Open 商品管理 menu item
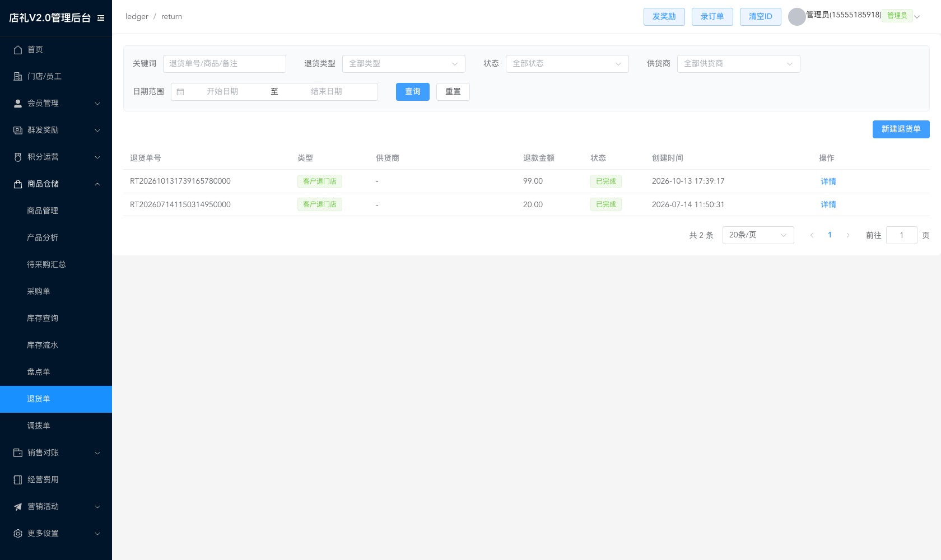Viewport: 941px width, 560px height. [x=56, y=211]
